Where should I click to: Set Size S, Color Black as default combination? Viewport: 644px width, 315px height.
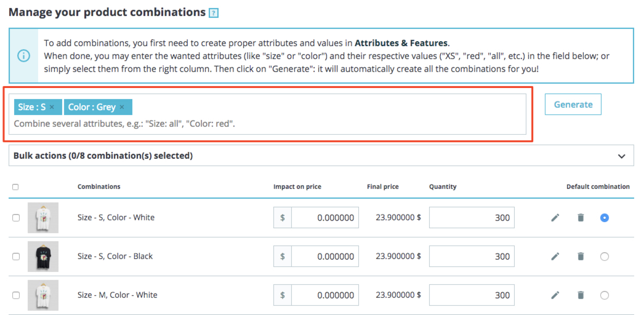(604, 257)
